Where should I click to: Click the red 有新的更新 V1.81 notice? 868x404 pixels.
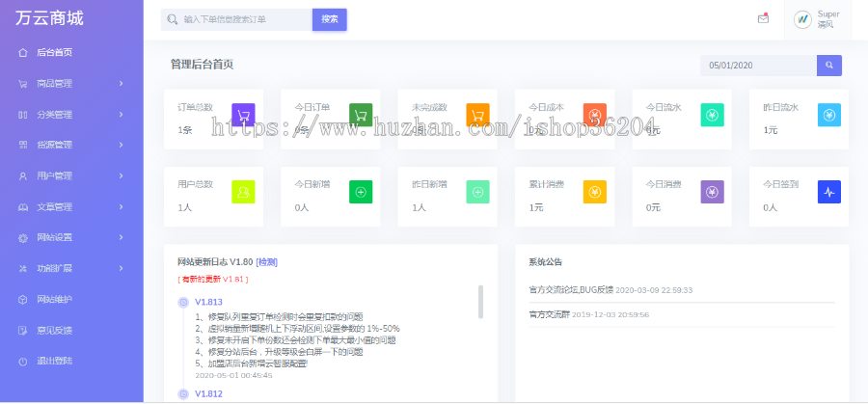coord(212,280)
